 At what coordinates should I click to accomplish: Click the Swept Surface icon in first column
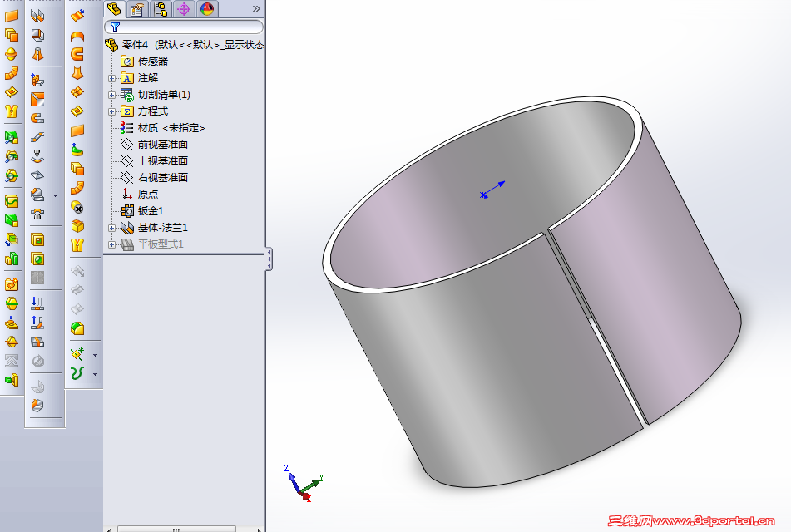point(11,73)
